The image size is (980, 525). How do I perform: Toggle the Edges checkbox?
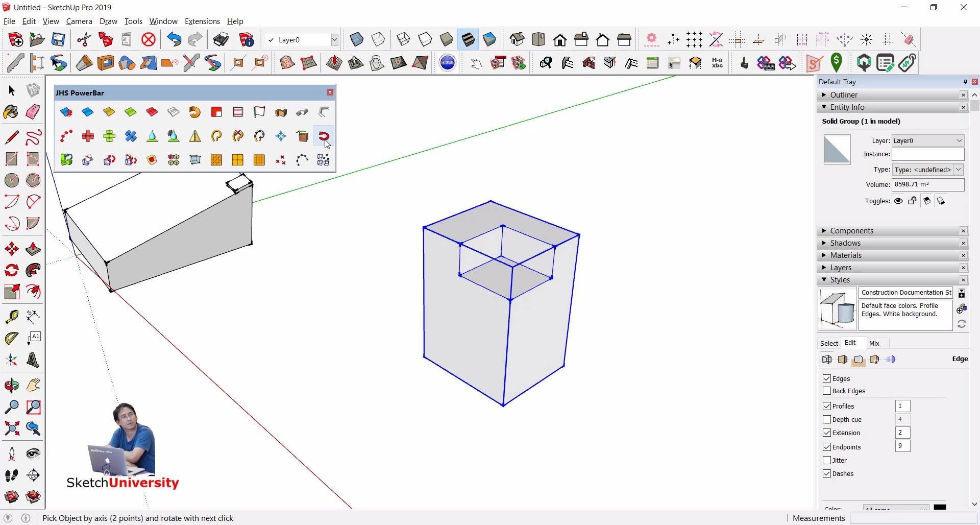[827, 378]
